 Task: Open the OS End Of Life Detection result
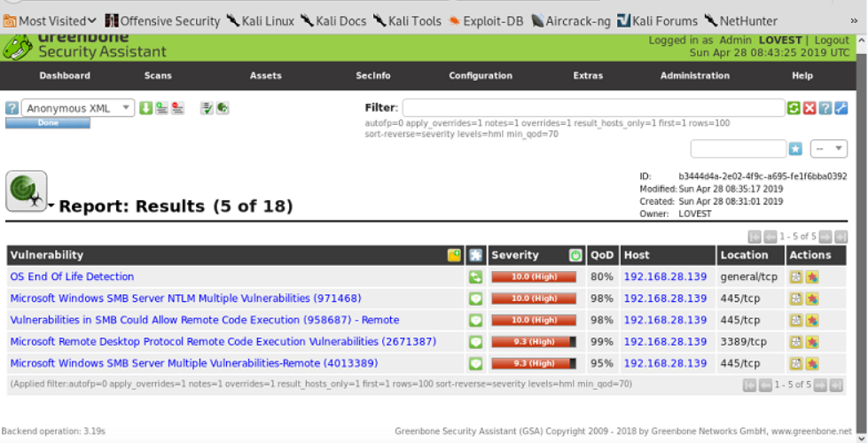tap(72, 276)
